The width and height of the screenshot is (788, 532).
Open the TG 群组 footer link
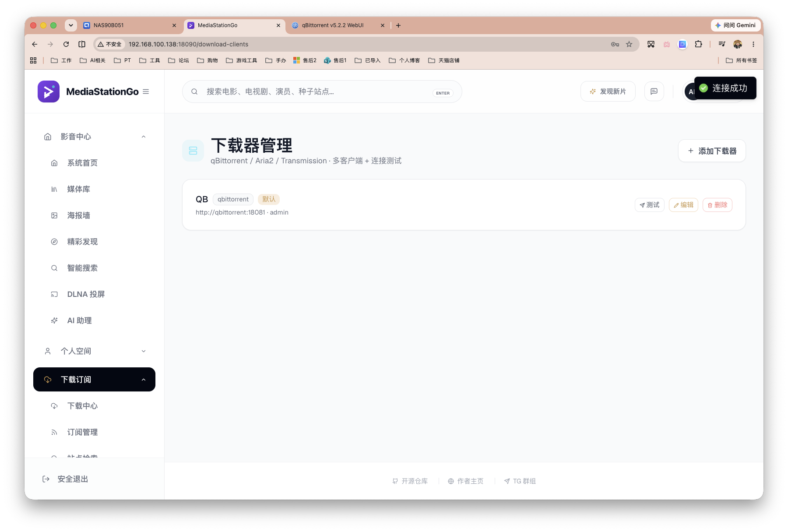[520, 481]
